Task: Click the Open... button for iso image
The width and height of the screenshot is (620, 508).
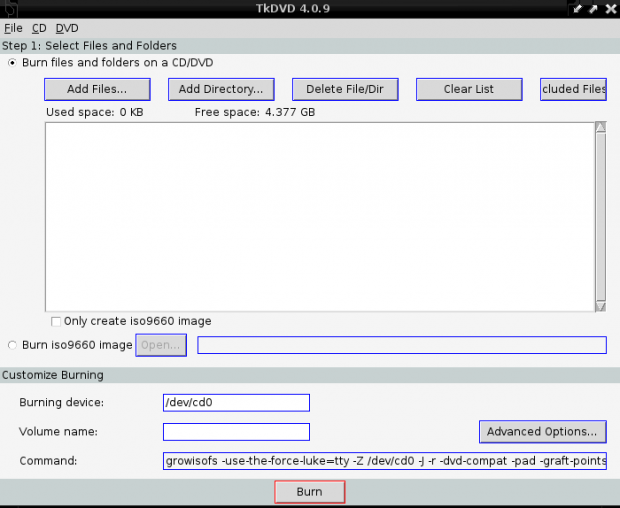Action: click(x=161, y=345)
